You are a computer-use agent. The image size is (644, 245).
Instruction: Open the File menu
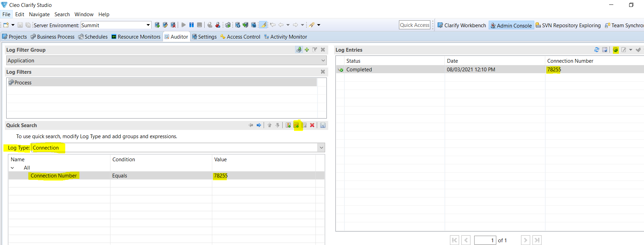coord(6,14)
